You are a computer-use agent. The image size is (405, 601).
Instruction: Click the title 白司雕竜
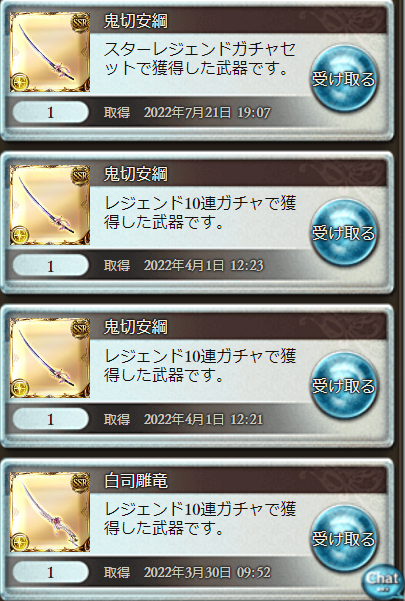click(136, 480)
